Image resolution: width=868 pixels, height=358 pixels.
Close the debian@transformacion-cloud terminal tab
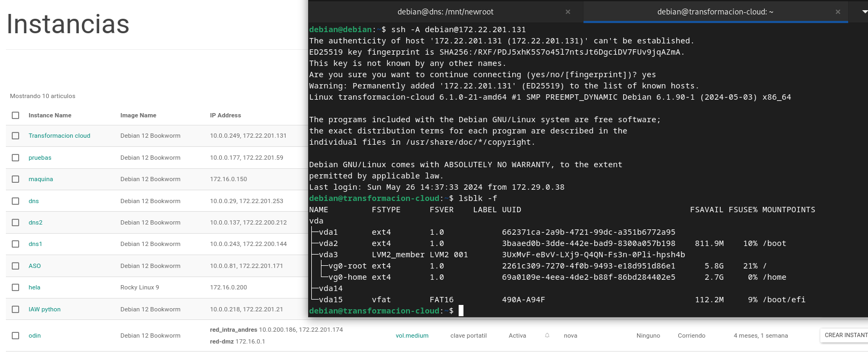click(x=838, y=12)
